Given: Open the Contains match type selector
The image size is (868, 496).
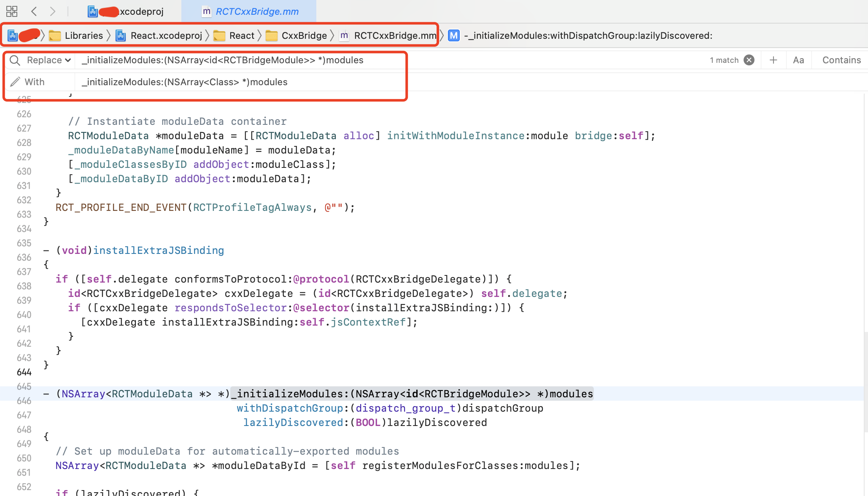Looking at the screenshot, I should tap(841, 60).
